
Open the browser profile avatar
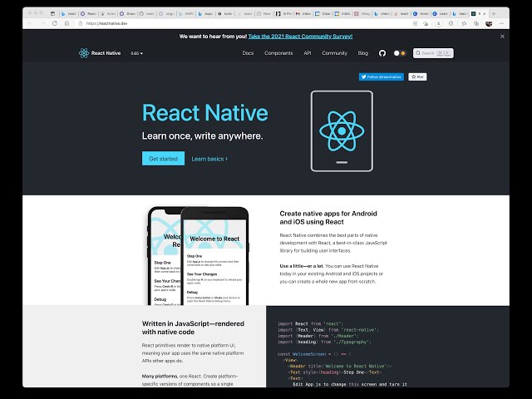coord(489,23)
